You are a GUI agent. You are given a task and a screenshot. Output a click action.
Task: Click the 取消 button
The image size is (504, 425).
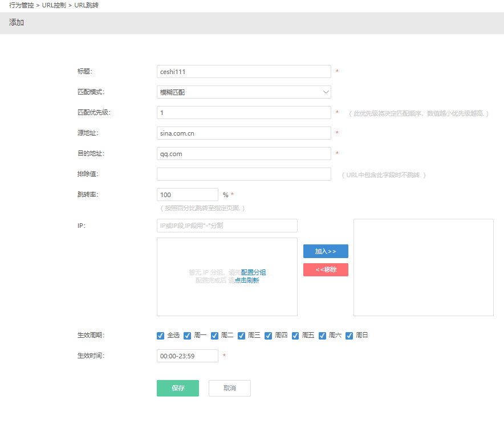tap(229, 388)
